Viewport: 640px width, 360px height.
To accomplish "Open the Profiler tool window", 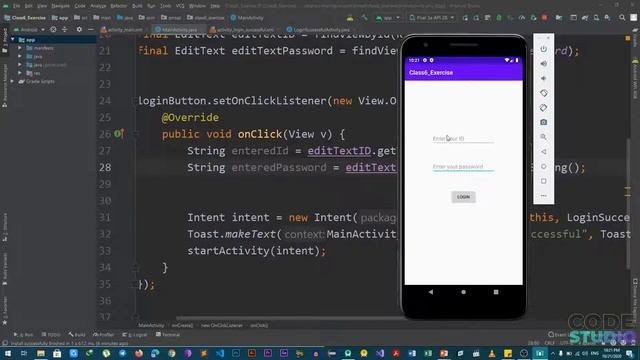I will [104, 334].
